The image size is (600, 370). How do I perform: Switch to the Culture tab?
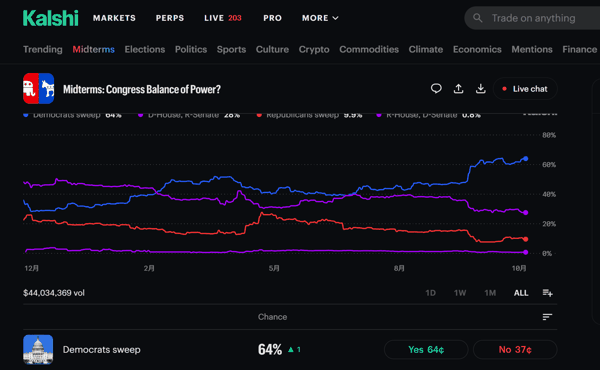272,49
